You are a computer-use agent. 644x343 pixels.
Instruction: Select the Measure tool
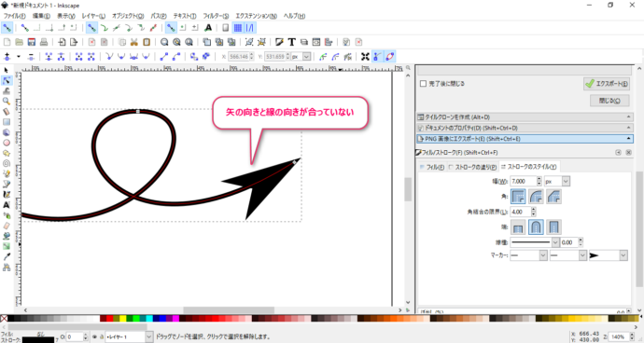click(7, 112)
